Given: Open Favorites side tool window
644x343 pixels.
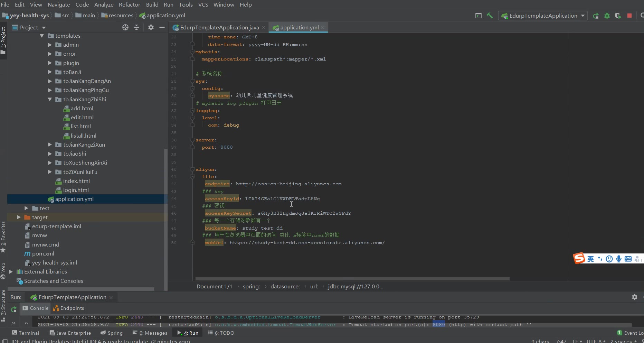Looking at the screenshot, I should tap(3, 237).
